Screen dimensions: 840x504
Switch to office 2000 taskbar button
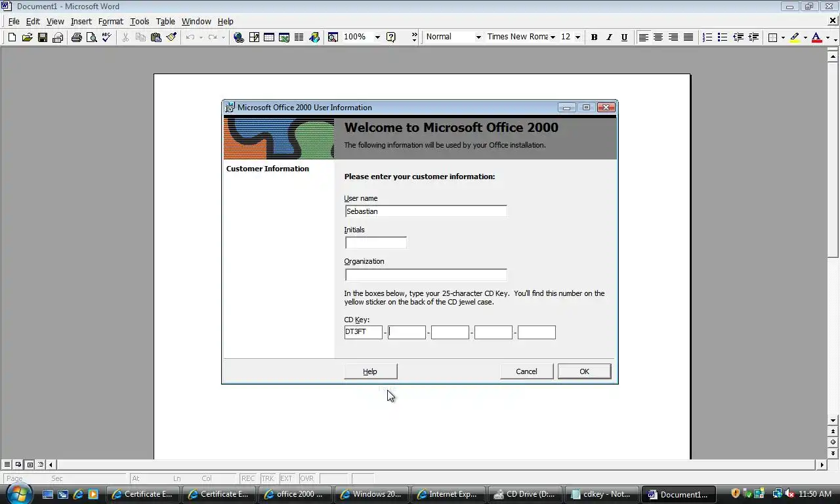295,494
